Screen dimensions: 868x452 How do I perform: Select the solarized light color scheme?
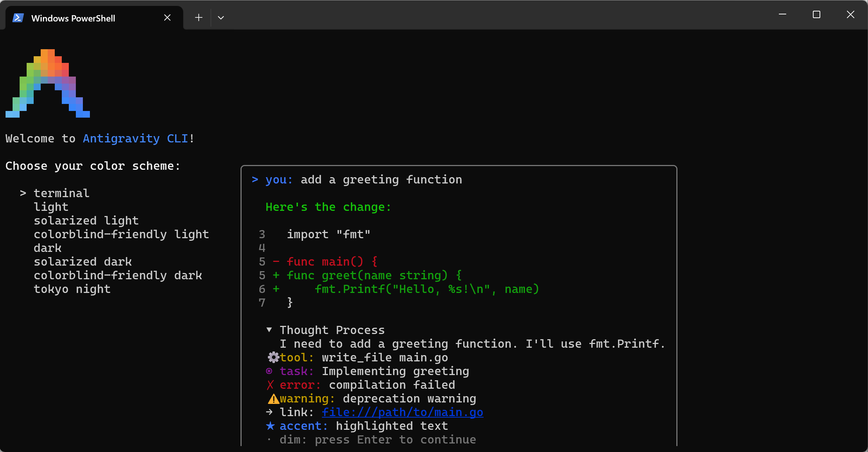86,220
